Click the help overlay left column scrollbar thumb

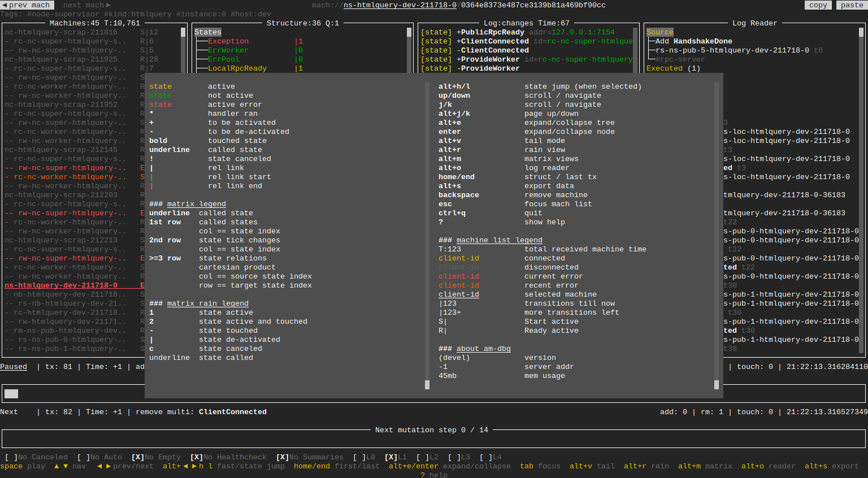pyautogui.click(x=427, y=385)
